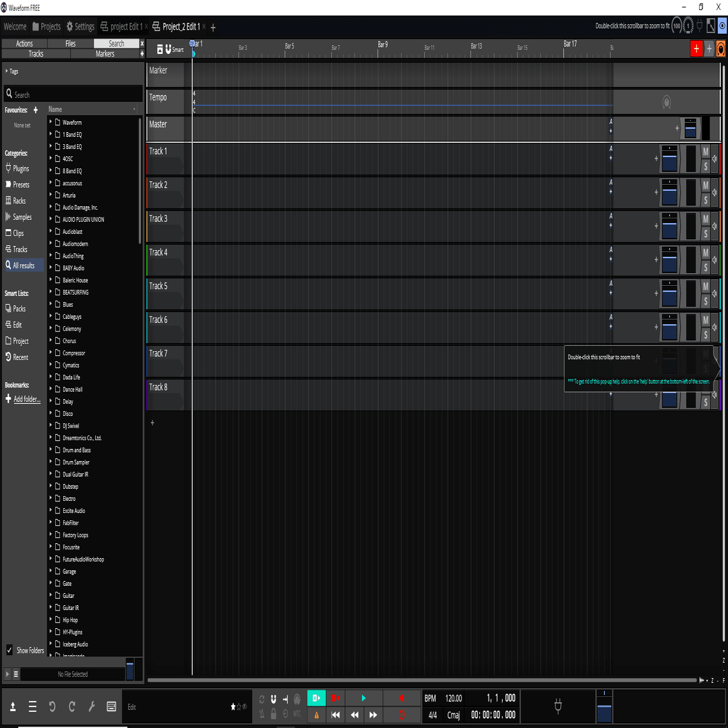Click the blue eye view icon top right

[722, 26]
